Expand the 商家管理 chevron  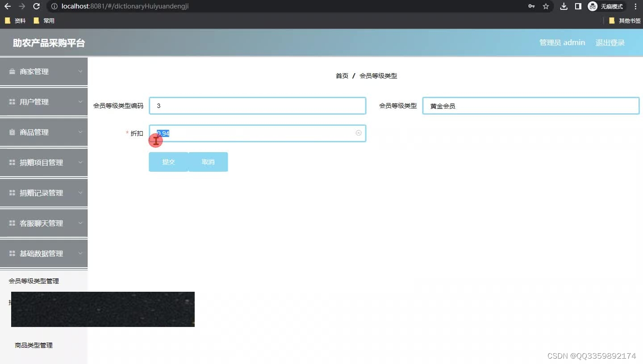80,71
